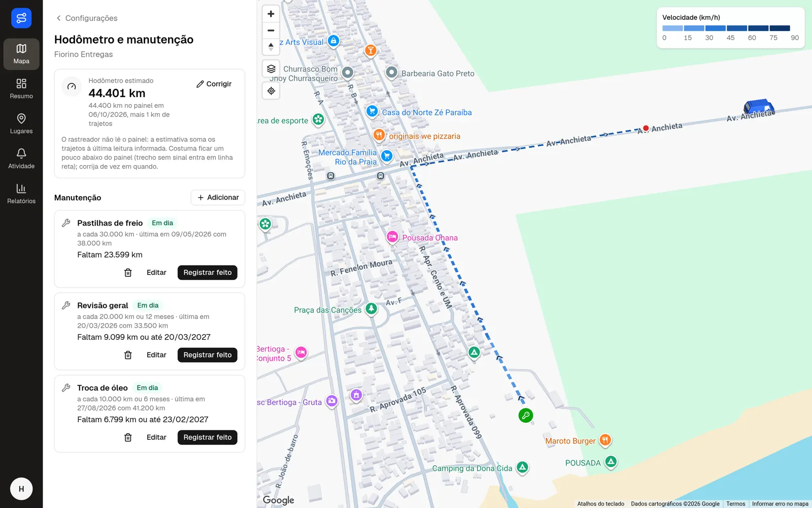Open the Atividade notifications section
Screen dimensions: 812x508
coord(21,159)
